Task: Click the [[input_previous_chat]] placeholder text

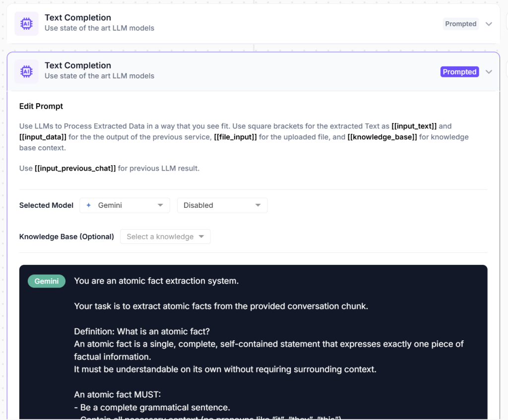Action: click(75, 169)
